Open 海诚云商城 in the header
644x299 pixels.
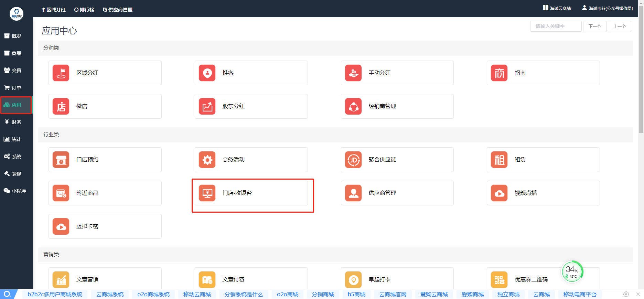pyautogui.click(x=557, y=8)
